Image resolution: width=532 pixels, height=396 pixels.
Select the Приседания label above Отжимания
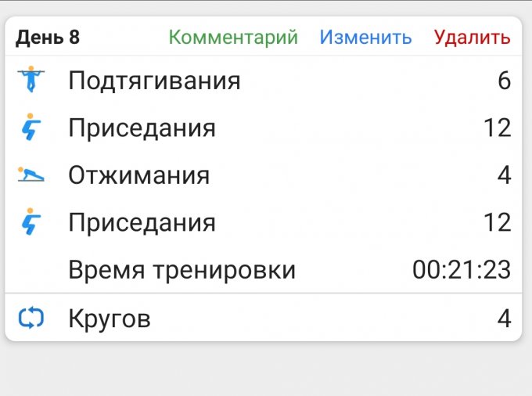[142, 128]
